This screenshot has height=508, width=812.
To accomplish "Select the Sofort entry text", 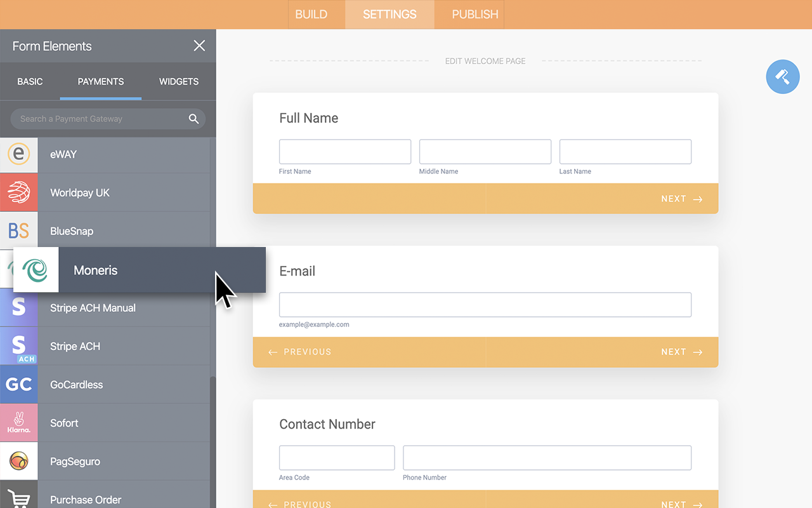I will pyautogui.click(x=64, y=423).
